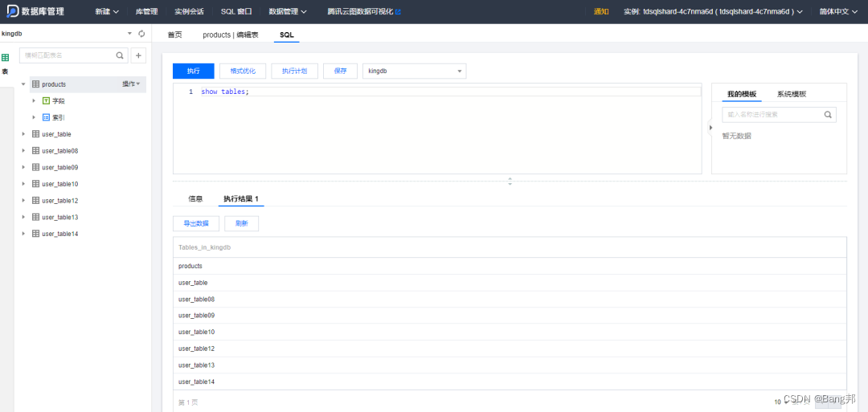The width and height of the screenshot is (868, 412).
Task: Select the table view icon in left sidebar
Action: click(x=5, y=58)
